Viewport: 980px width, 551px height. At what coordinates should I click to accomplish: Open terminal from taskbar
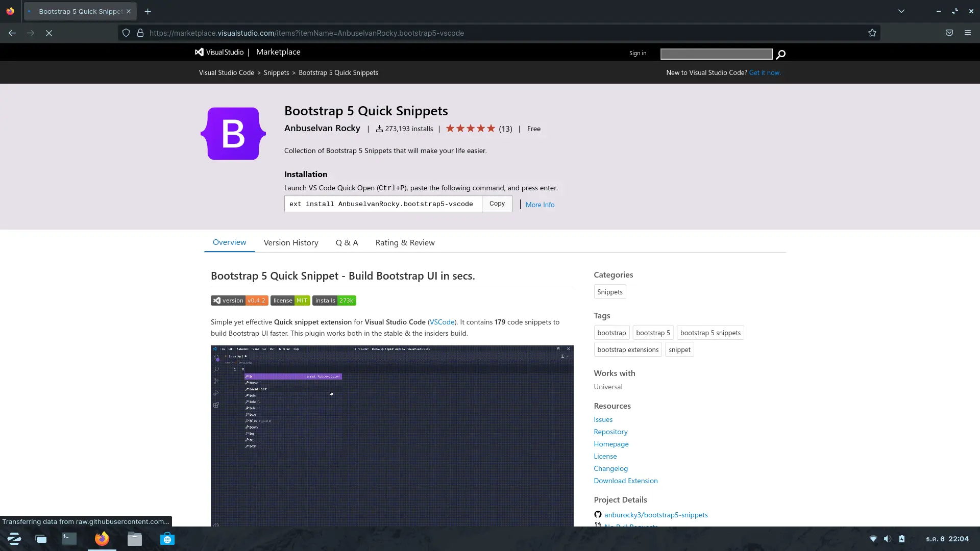pyautogui.click(x=69, y=539)
